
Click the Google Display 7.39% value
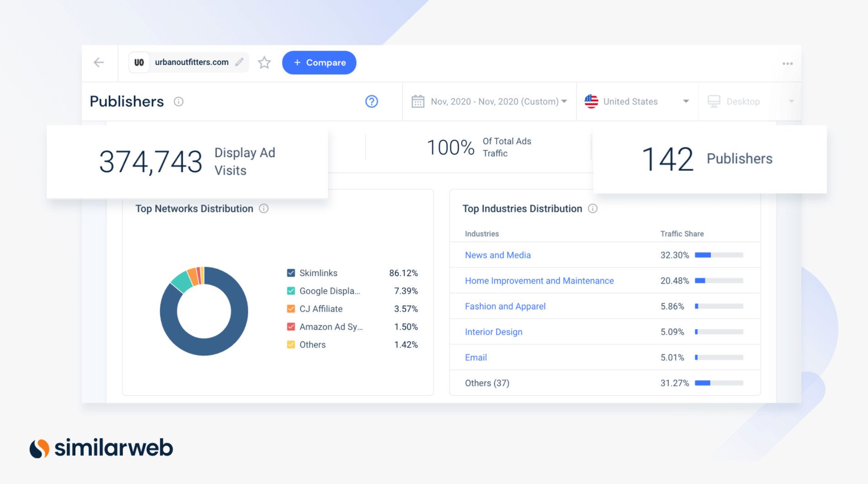[x=406, y=291]
